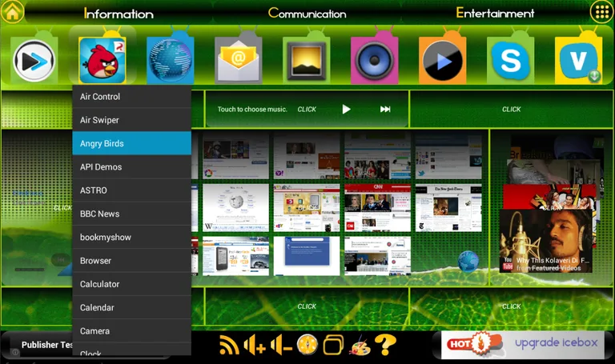Select BBC News from the app list

point(132,214)
